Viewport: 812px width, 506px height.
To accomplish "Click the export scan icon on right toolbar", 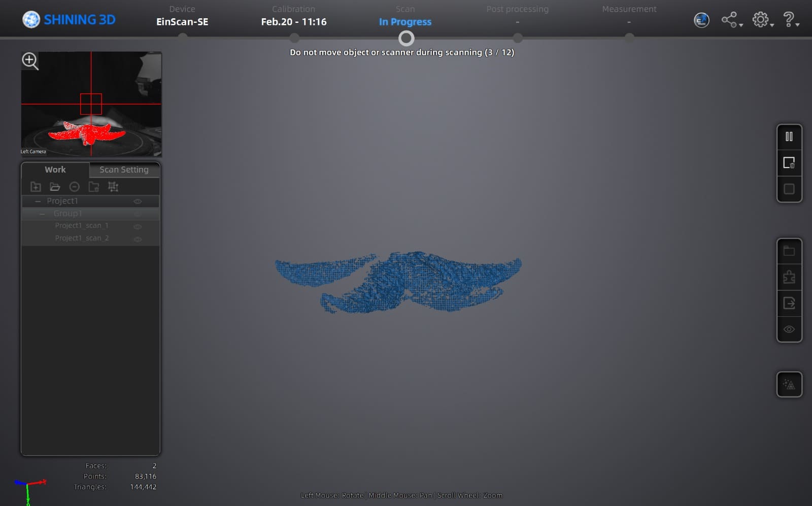I will [x=789, y=303].
